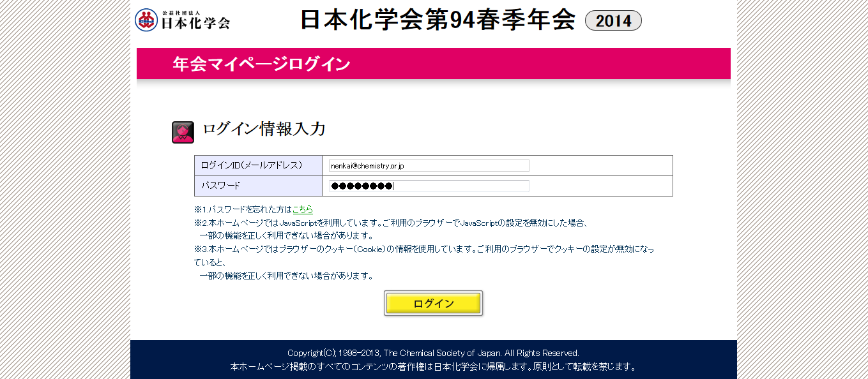The image size is (868, 379).
Task: Click the Copyright 1998-2013 footer text
Action: tap(433, 353)
